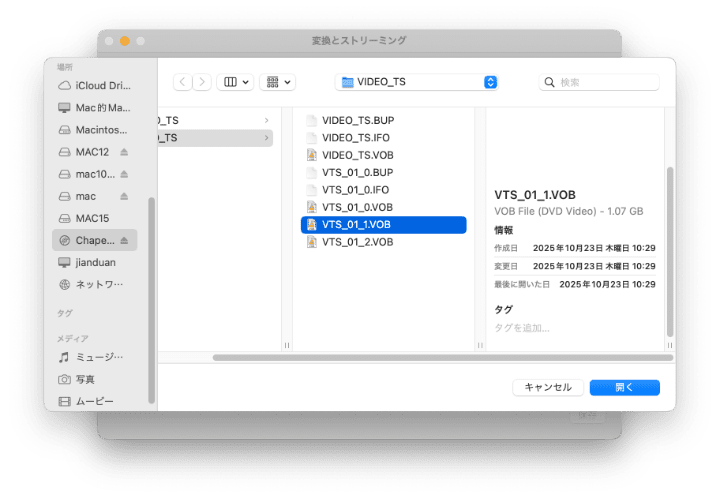Open the ネットワ… network location
This screenshot has height=497, width=720.
click(x=95, y=284)
